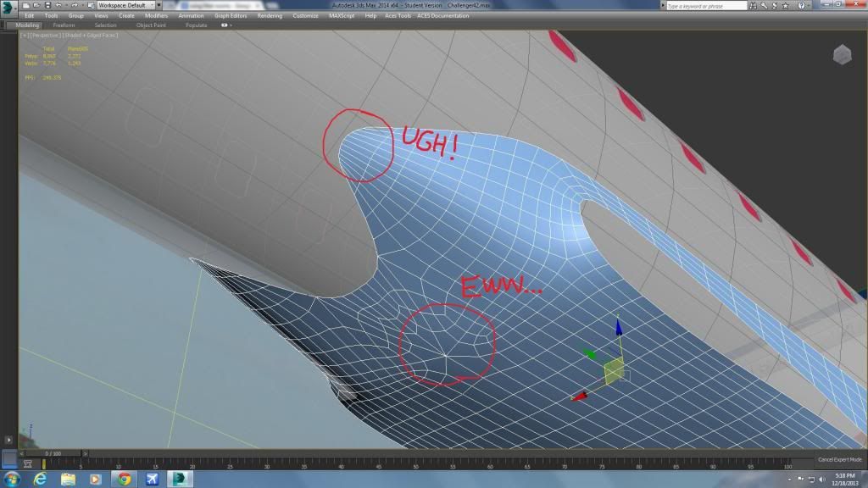Launch 3ds Max from the Windows taskbar
The width and height of the screenshot is (868, 488).
181,479
